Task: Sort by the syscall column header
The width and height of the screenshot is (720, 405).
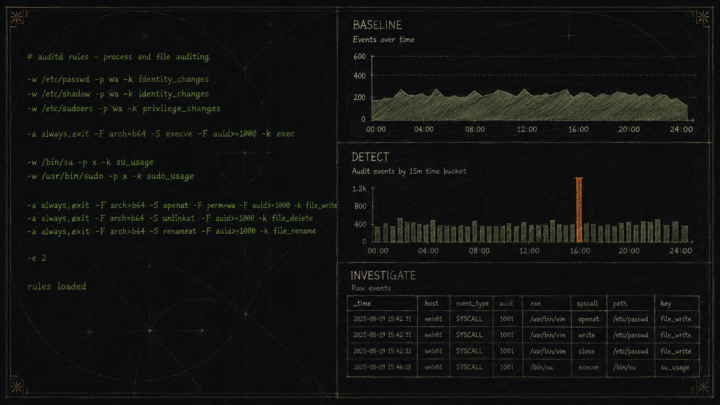Action: 587,304
